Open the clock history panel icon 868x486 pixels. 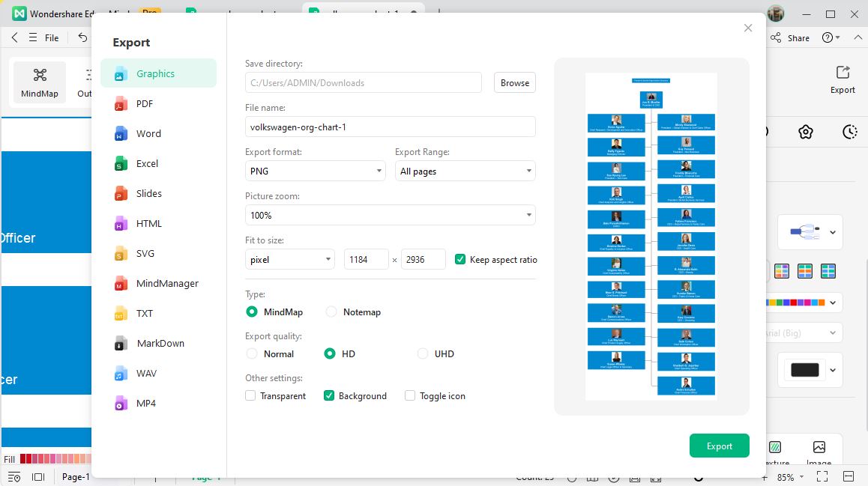(x=850, y=132)
